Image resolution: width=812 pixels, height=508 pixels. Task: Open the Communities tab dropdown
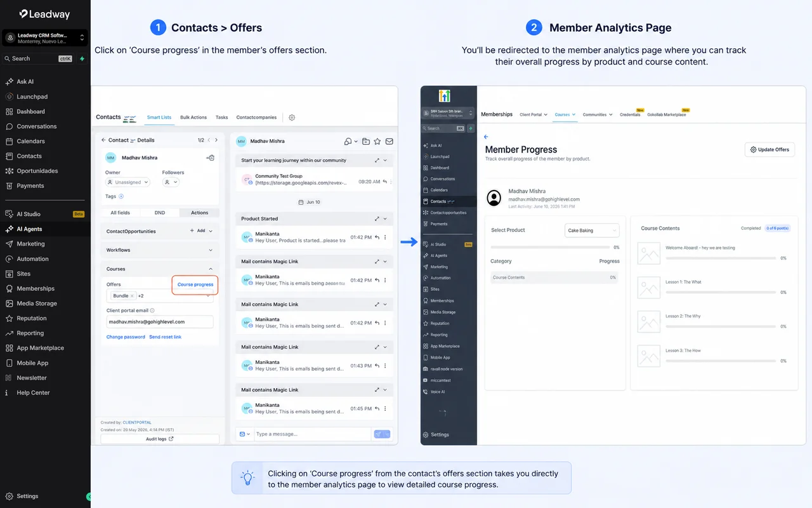click(598, 115)
